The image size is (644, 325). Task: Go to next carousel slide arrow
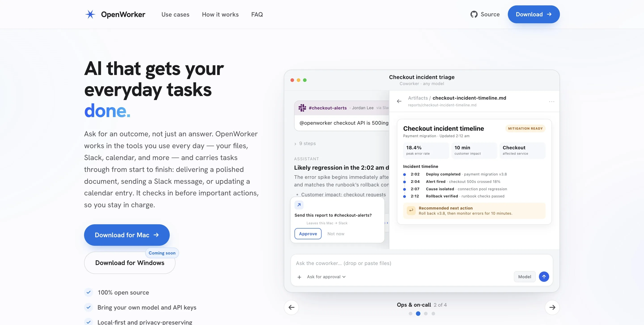tap(552, 307)
